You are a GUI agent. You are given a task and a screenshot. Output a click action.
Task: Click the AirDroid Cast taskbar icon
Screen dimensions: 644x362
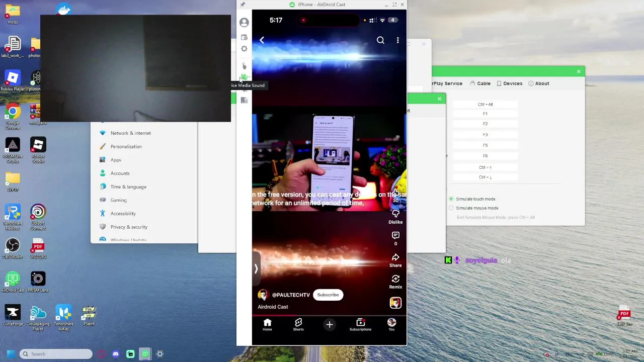coord(145,354)
